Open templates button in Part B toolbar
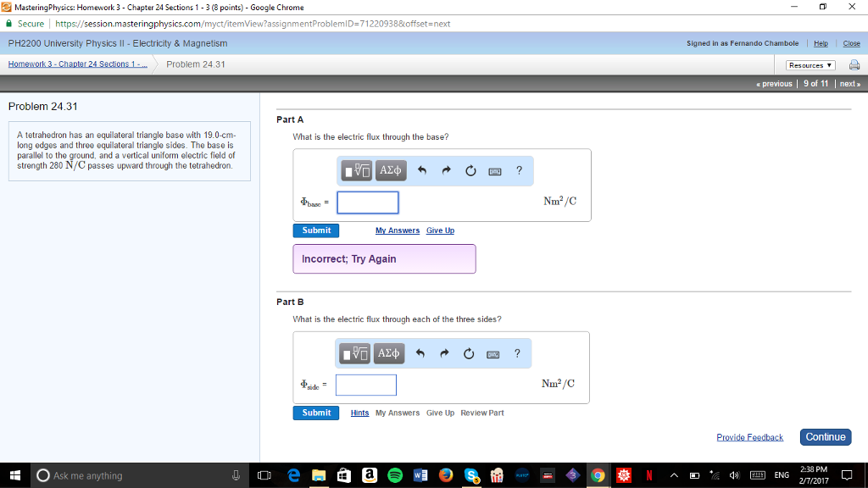The height and width of the screenshot is (488, 868). click(354, 353)
